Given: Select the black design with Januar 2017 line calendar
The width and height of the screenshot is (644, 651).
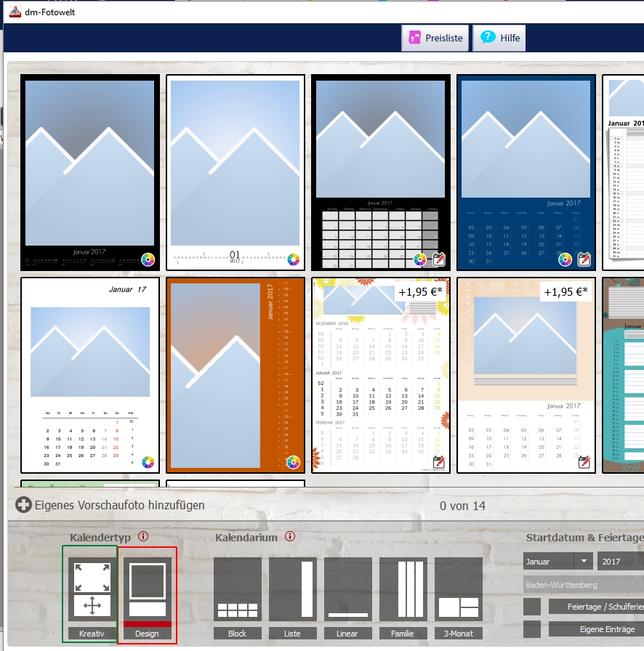Looking at the screenshot, I should (90, 173).
